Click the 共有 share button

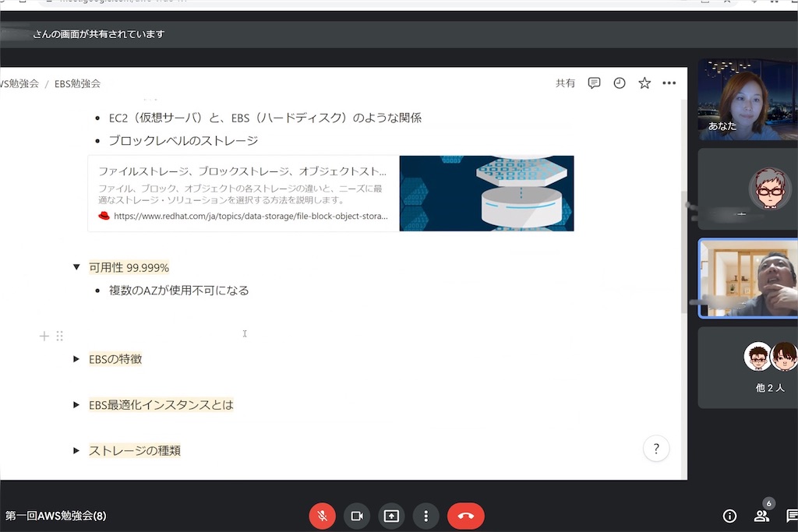(565, 83)
